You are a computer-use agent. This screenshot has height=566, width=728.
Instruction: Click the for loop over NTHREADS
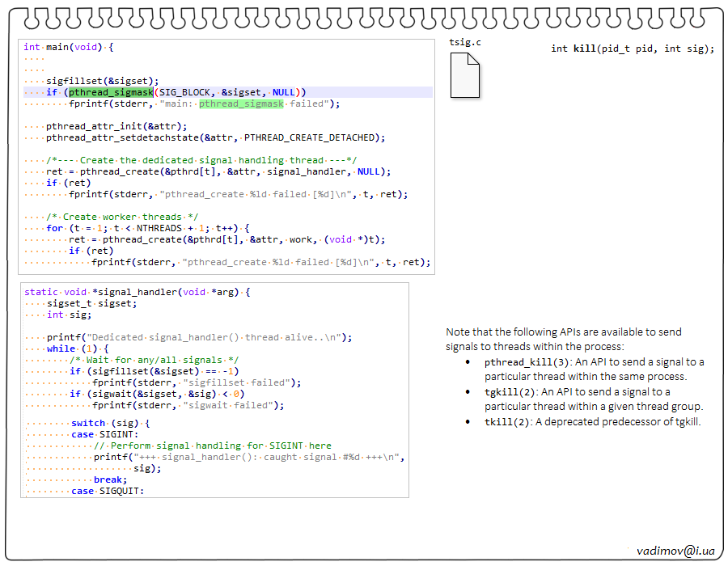pos(148,228)
